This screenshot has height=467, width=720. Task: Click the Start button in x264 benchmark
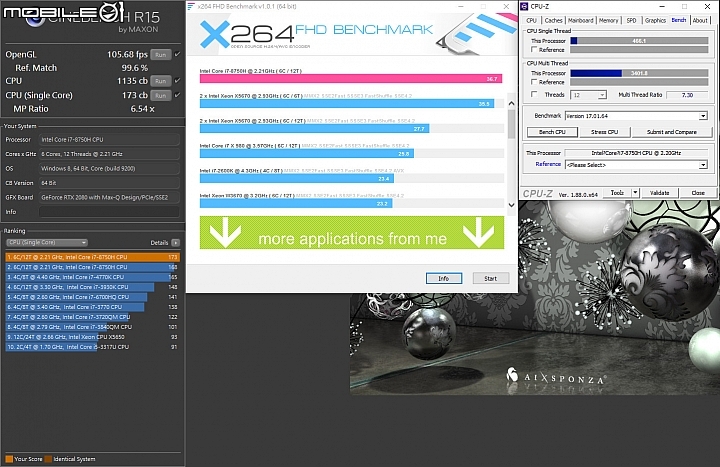[x=490, y=278]
